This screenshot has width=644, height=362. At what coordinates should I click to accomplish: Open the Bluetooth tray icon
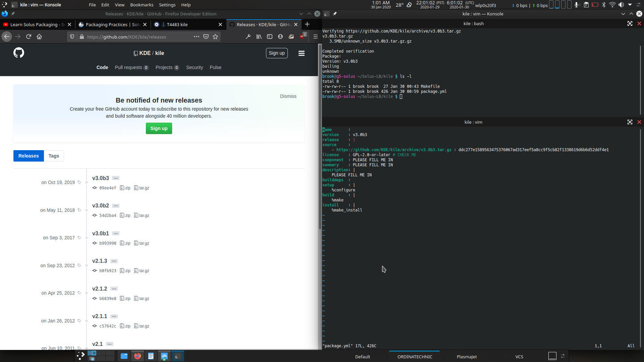603,5
